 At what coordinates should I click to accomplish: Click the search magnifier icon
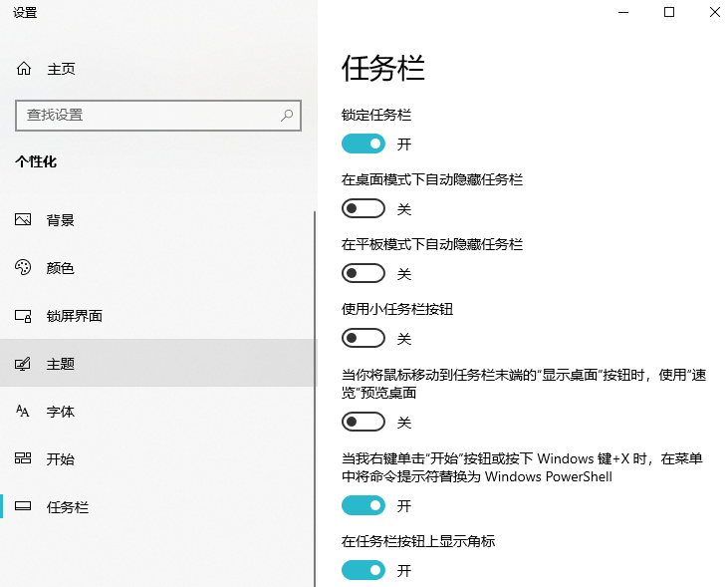click(287, 116)
